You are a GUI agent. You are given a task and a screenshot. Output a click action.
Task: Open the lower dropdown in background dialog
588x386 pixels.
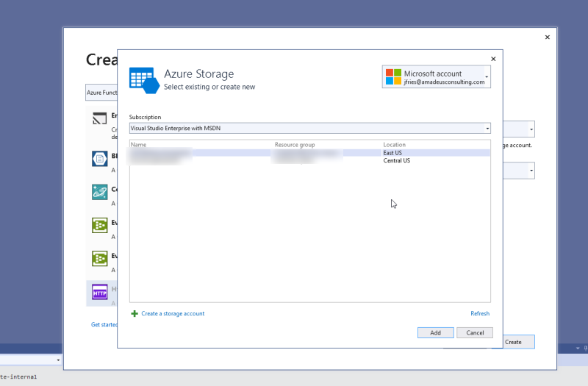coord(531,171)
